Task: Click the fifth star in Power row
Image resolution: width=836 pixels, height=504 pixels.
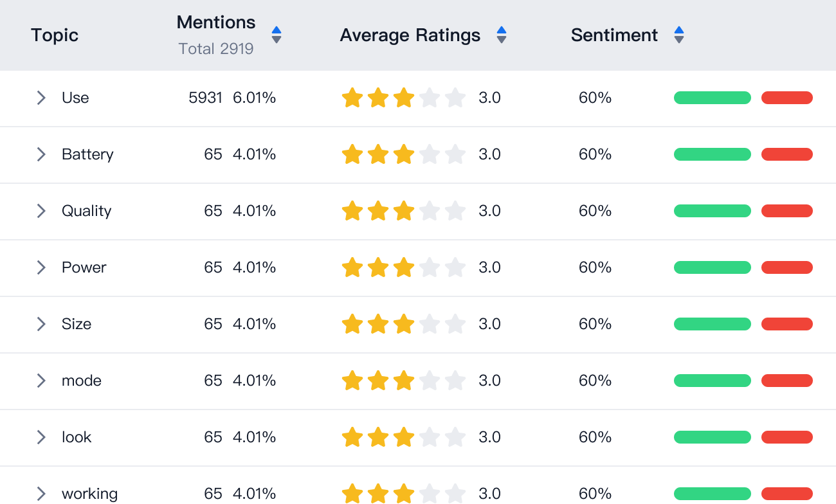Action: (455, 267)
